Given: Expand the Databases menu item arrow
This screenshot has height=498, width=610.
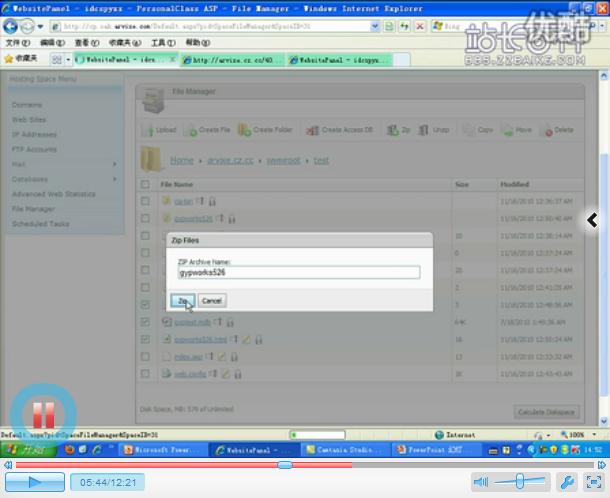Looking at the screenshot, I should [115, 179].
